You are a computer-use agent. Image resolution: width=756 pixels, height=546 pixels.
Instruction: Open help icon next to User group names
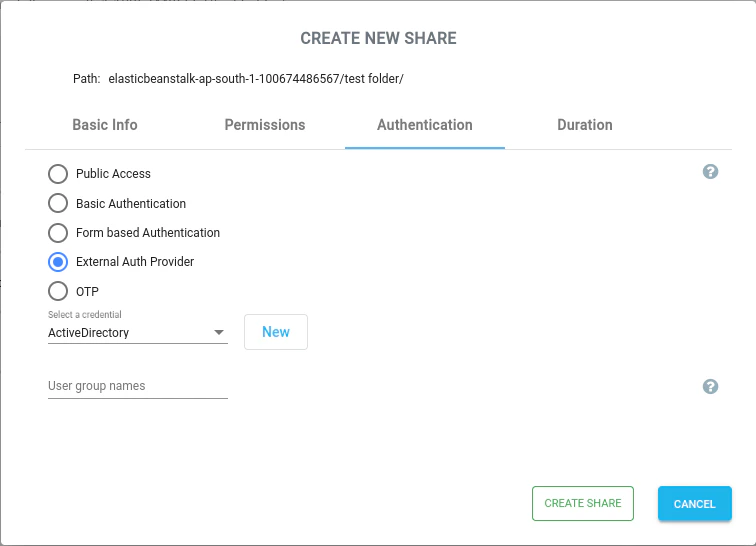710,386
